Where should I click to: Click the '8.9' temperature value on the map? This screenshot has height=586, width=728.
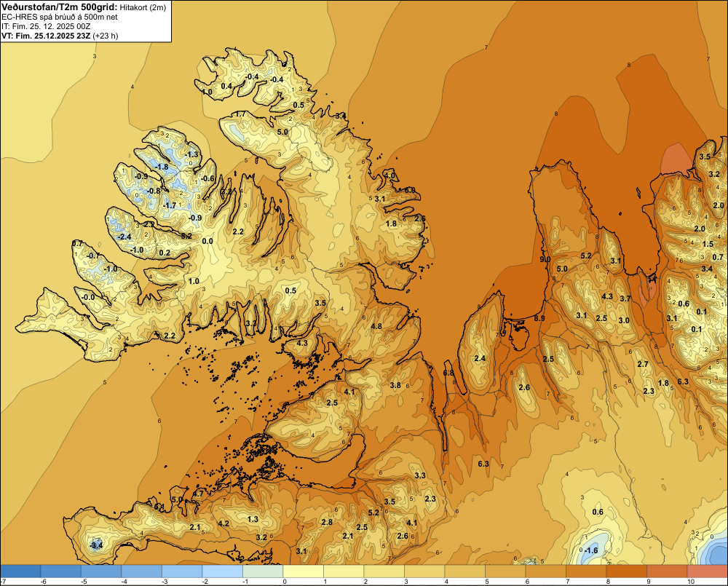[539, 318]
